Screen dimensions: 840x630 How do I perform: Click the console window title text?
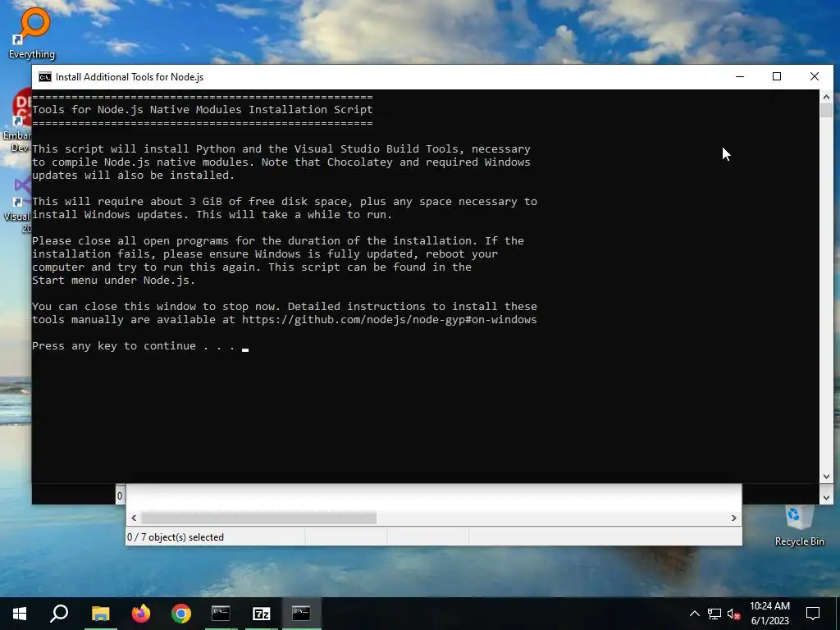pyautogui.click(x=130, y=77)
